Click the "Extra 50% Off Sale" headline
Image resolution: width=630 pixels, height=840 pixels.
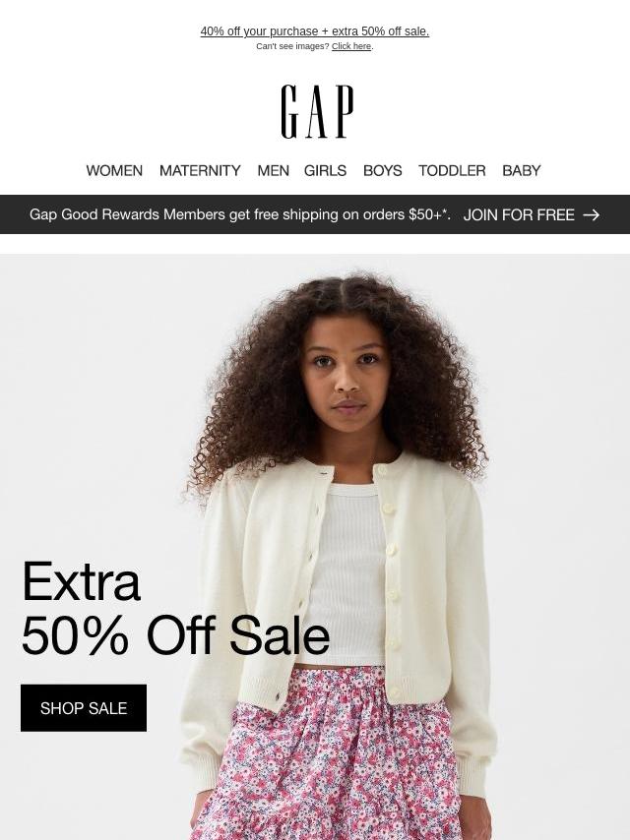tap(175, 608)
